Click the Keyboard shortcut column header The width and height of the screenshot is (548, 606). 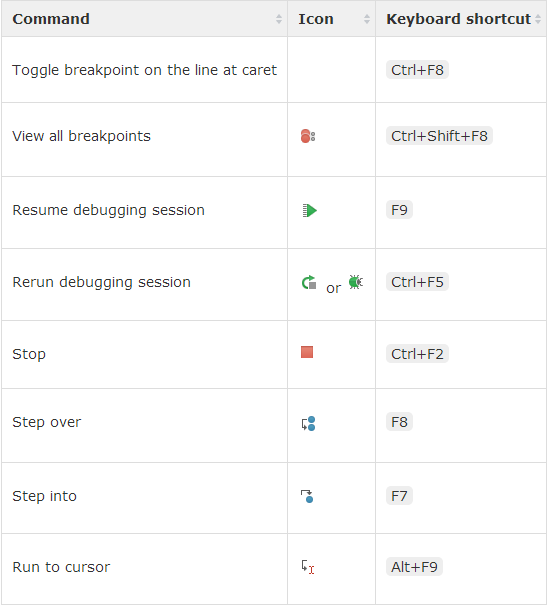[x=461, y=19]
